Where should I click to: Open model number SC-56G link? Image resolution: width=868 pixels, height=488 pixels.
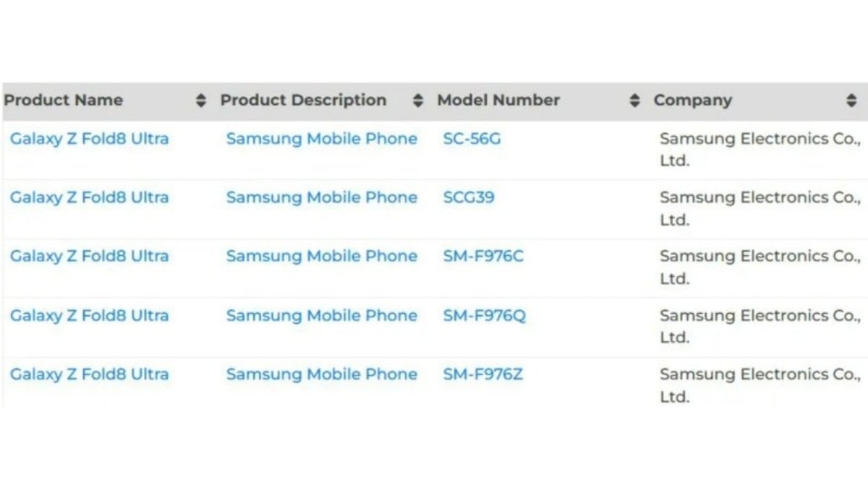coord(472,139)
